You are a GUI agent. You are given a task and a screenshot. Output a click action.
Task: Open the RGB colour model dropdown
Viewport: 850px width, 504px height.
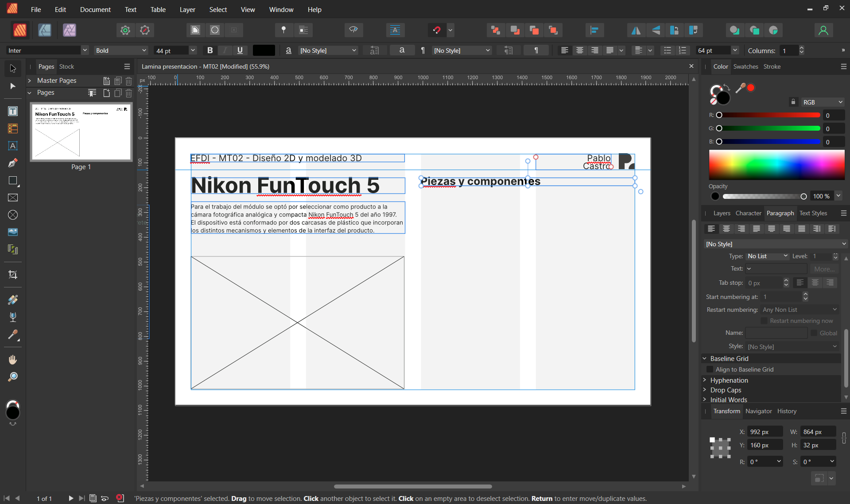click(x=823, y=102)
